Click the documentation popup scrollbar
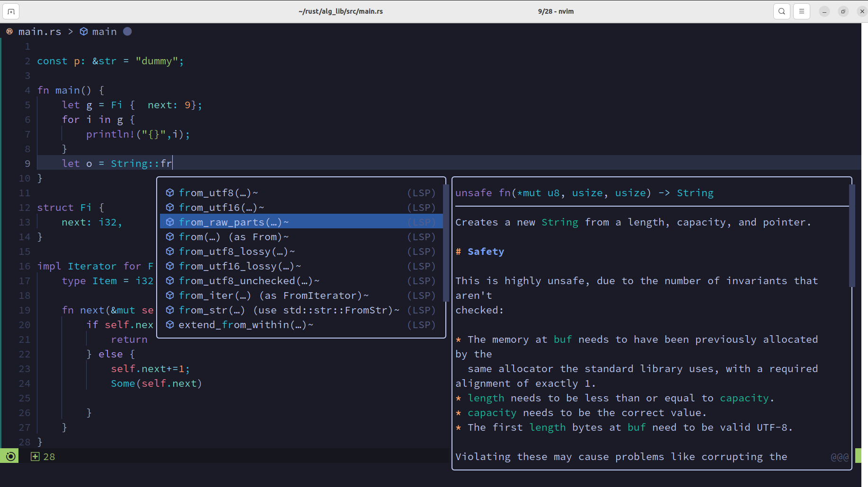 852,235
